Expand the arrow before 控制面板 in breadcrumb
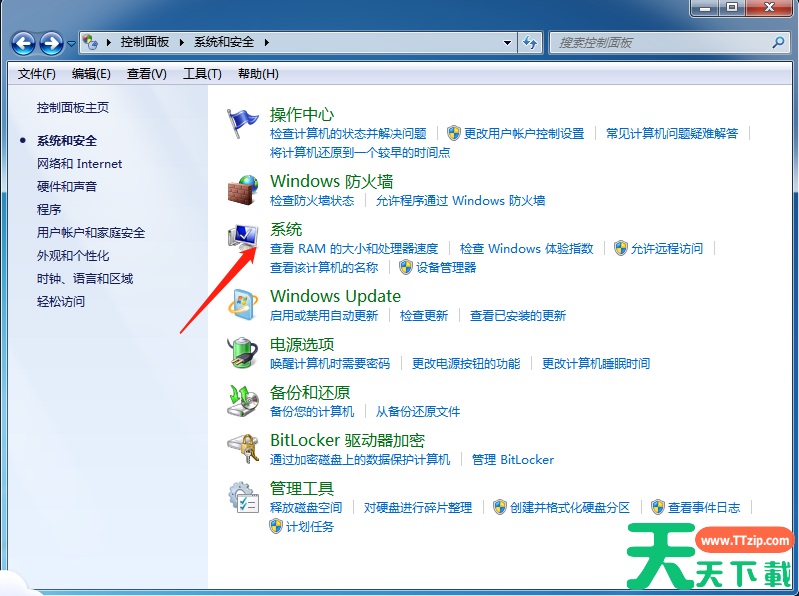The image size is (799, 596). (109, 42)
